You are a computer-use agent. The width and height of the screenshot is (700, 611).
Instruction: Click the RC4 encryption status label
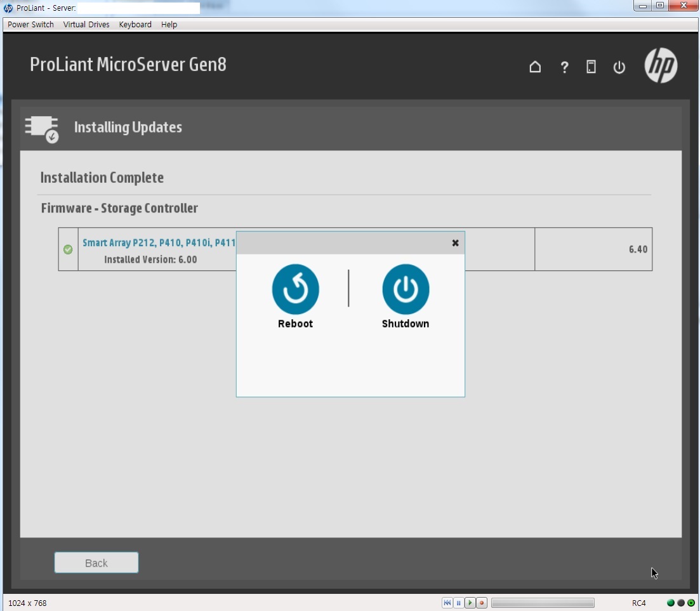coord(639,603)
